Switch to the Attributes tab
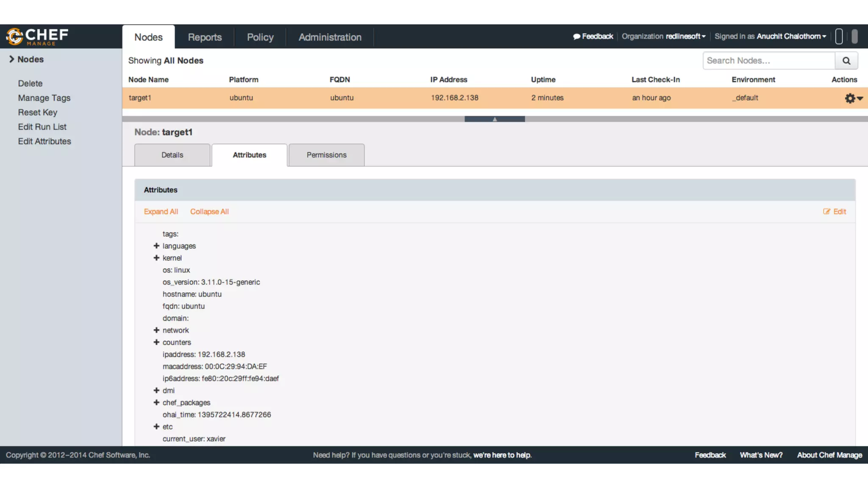This screenshot has height=488, width=868. coord(249,155)
